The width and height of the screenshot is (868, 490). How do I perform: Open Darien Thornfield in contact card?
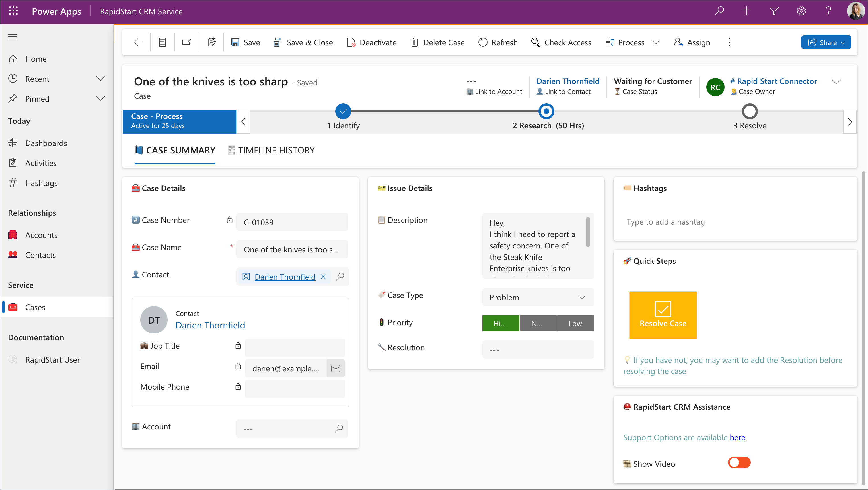click(210, 325)
